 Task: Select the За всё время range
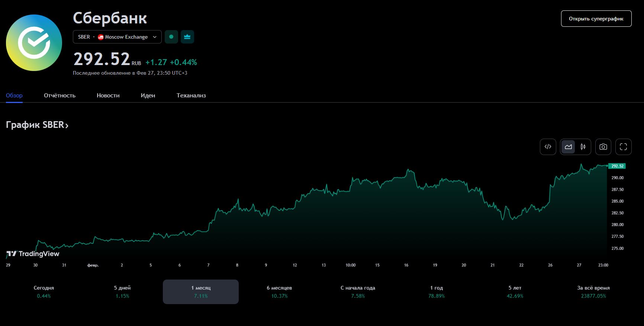point(593,292)
